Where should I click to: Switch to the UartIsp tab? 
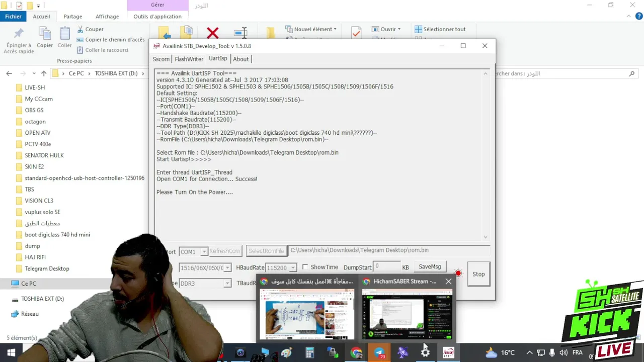click(218, 58)
